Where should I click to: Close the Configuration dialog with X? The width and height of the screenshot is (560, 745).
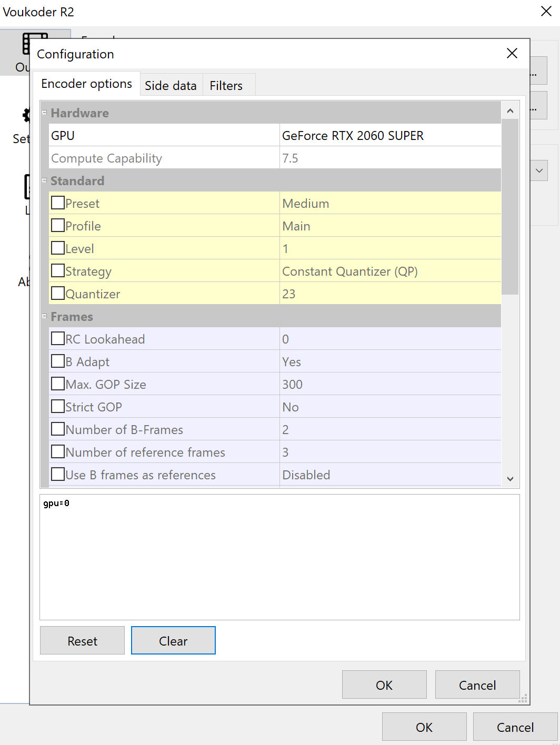512,54
